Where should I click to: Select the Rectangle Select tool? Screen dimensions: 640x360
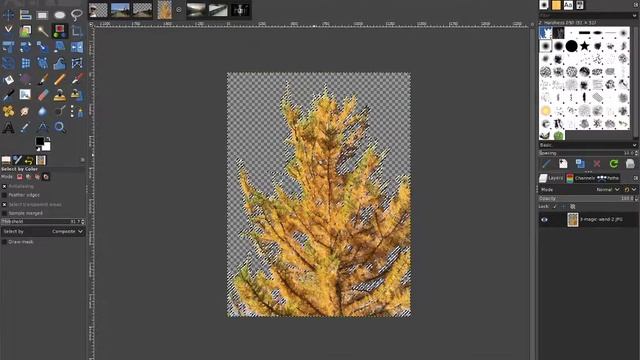pyautogui.click(x=42, y=15)
